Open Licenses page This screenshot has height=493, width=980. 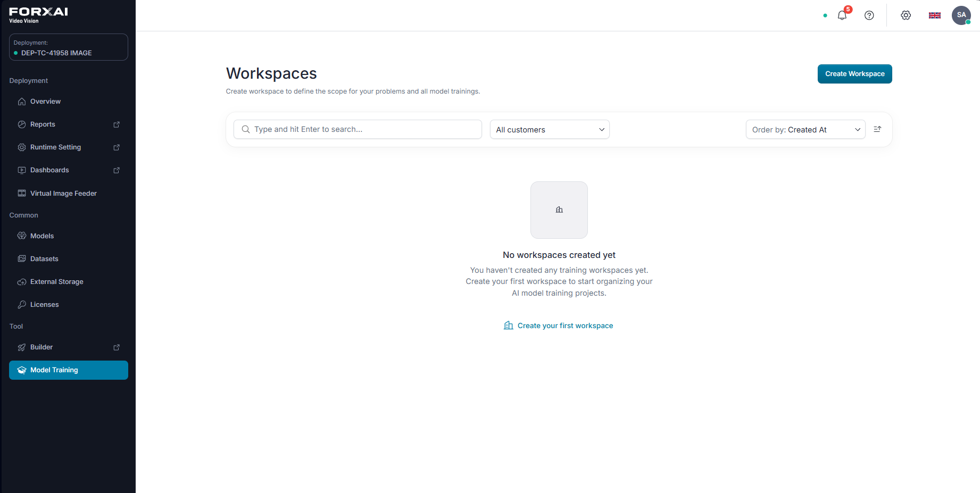(69, 305)
